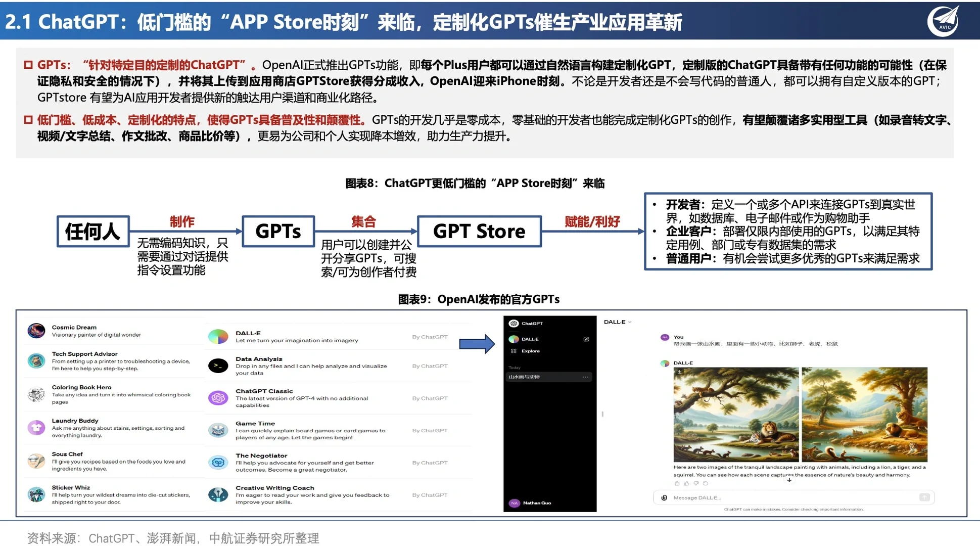Click the Sticker Whiz avatar icon
Image resolution: width=980 pixels, height=546 pixels.
click(36, 494)
